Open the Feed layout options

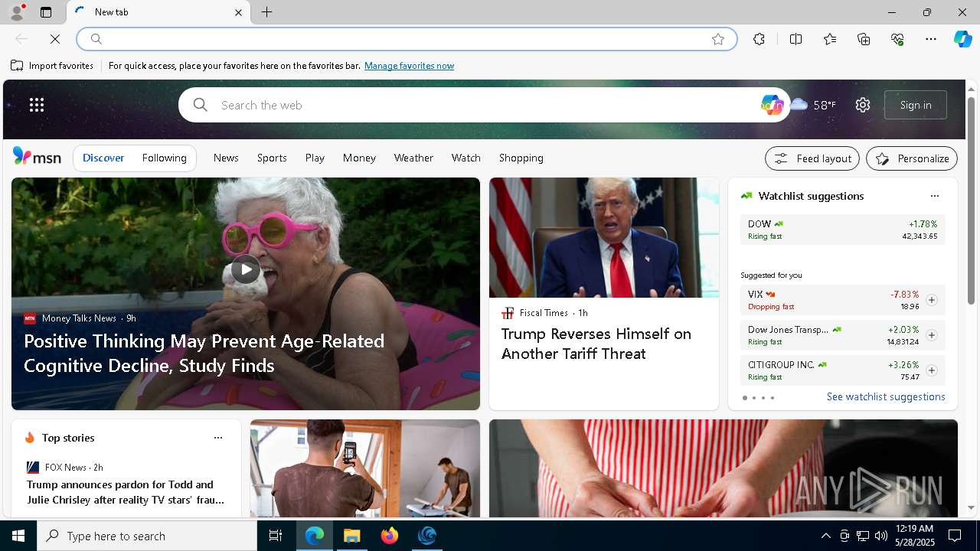click(x=812, y=158)
